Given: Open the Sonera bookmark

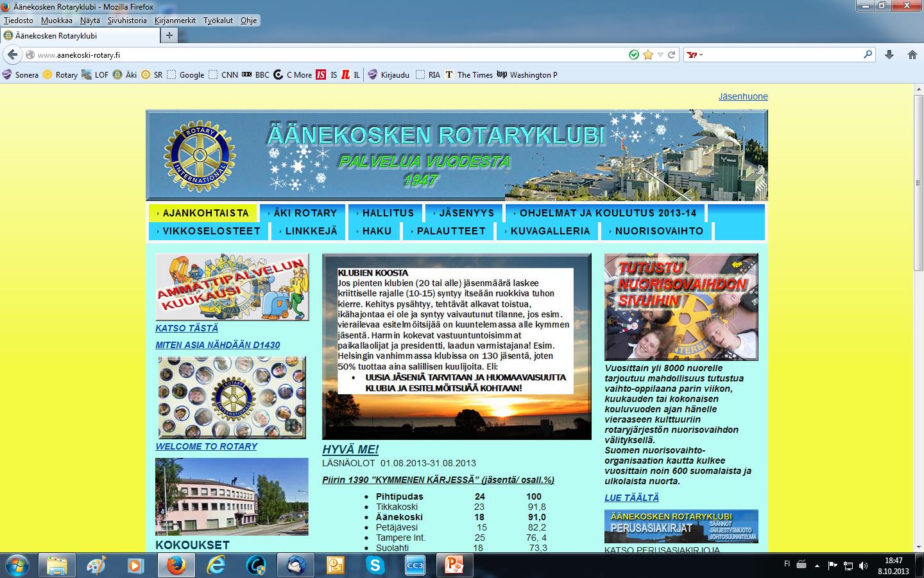Looking at the screenshot, I should pos(21,74).
